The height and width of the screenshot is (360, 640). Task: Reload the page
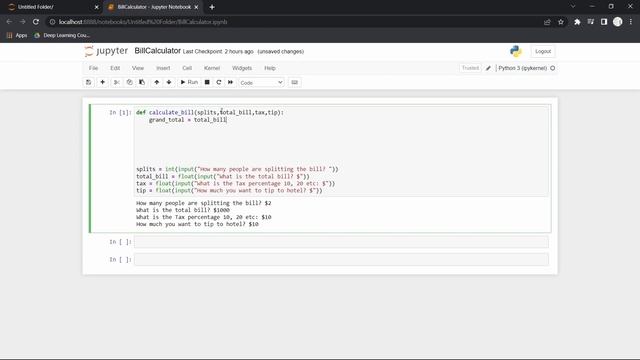(x=36, y=22)
